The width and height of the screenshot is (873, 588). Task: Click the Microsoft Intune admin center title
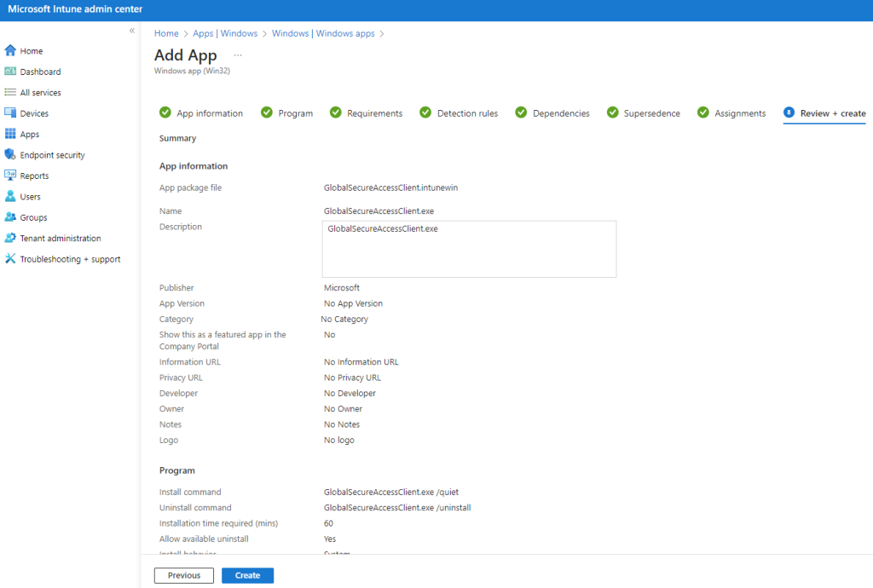(75, 9)
